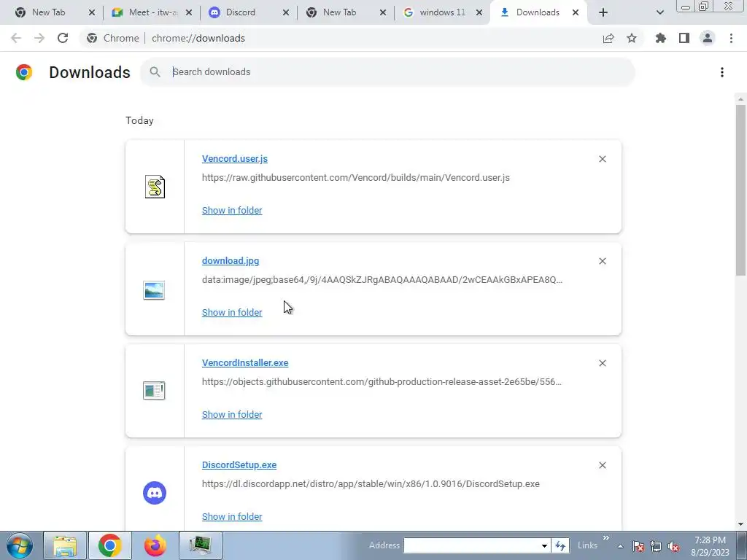Expand the taskbar Links toolbar chevron
Viewport: 747px width, 560px height.
point(606,538)
